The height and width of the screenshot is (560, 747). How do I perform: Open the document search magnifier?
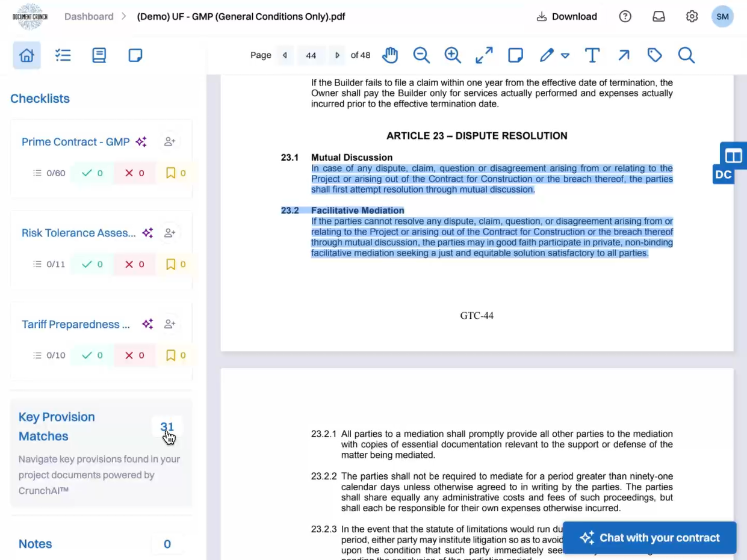pos(686,55)
